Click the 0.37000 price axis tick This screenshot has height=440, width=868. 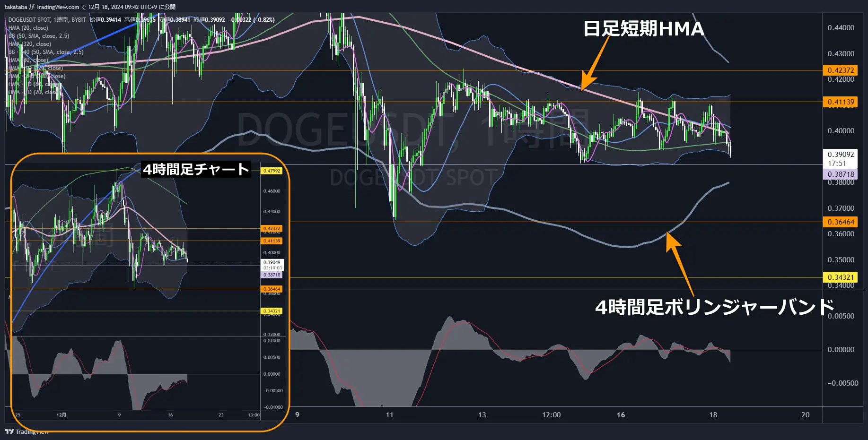point(841,208)
